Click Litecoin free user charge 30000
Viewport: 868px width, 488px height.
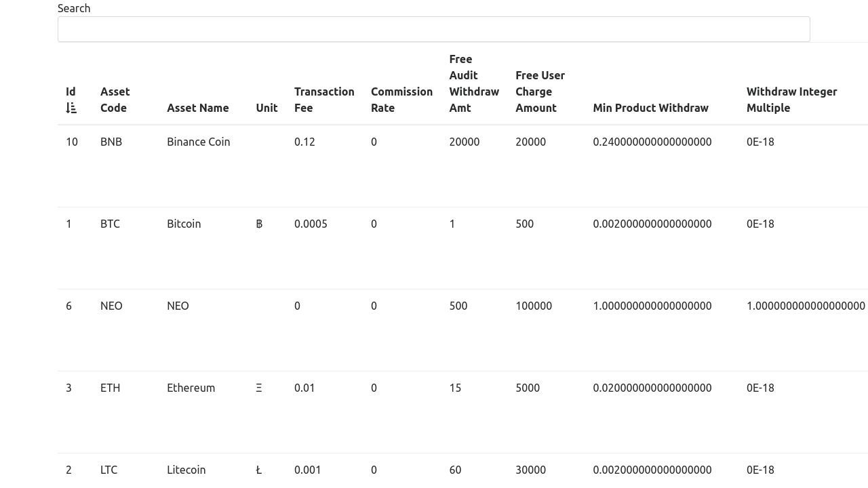531,470
